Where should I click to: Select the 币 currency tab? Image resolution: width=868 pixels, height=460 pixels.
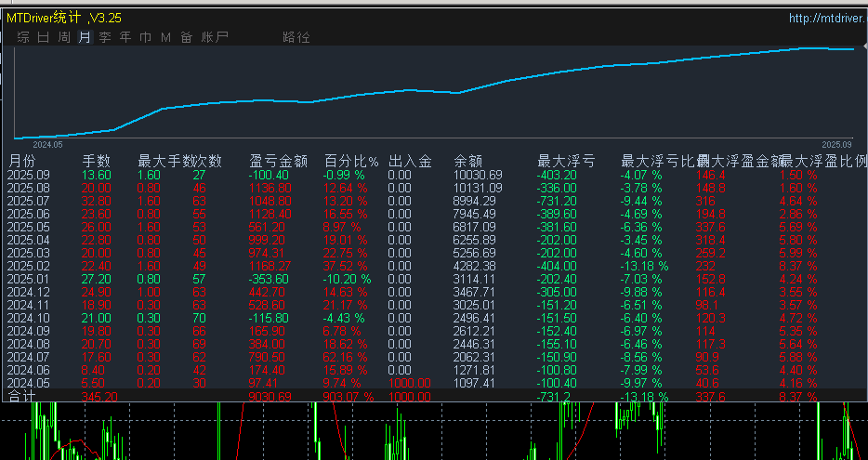coord(146,37)
